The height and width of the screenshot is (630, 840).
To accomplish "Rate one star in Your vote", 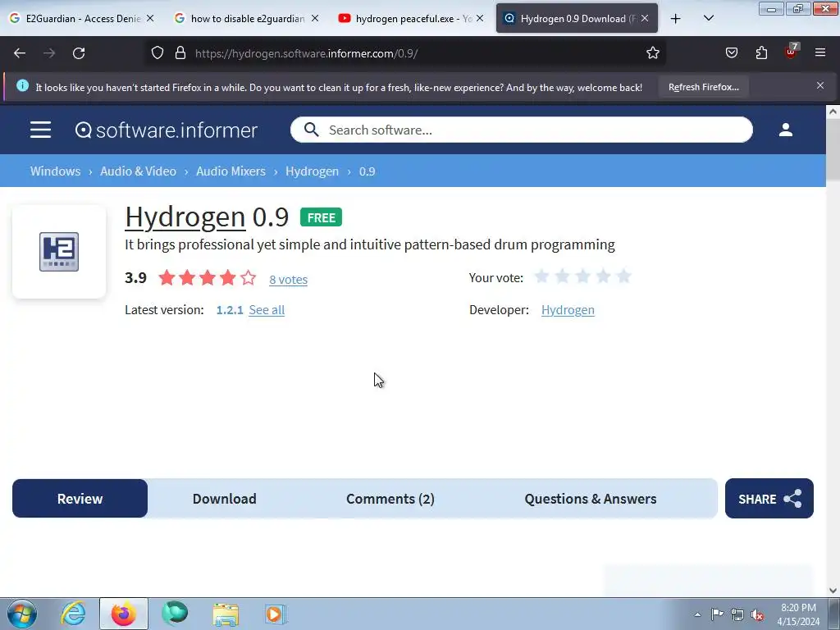I will coord(541,276).
